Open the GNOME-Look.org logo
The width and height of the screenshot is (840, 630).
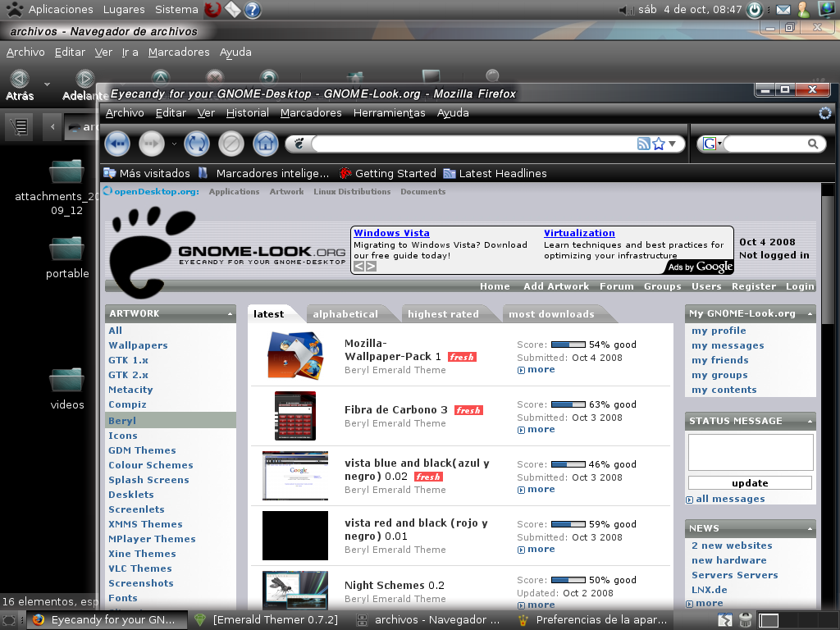[228, 253]
